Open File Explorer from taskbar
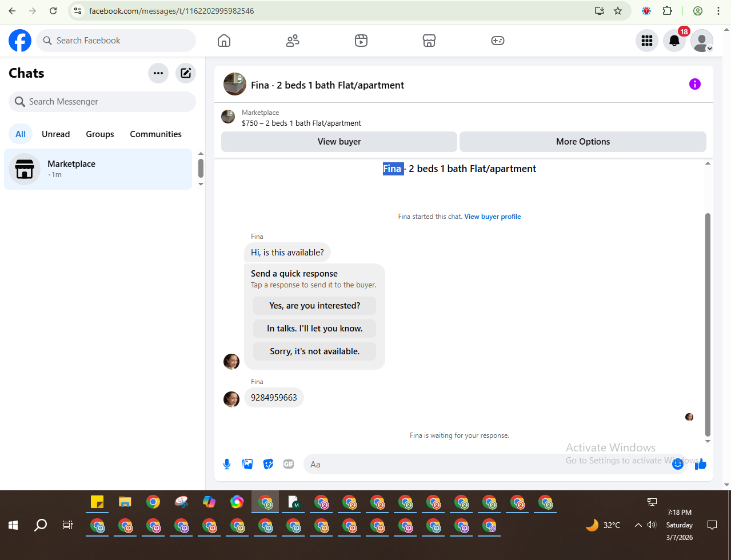 click(125, 502)
